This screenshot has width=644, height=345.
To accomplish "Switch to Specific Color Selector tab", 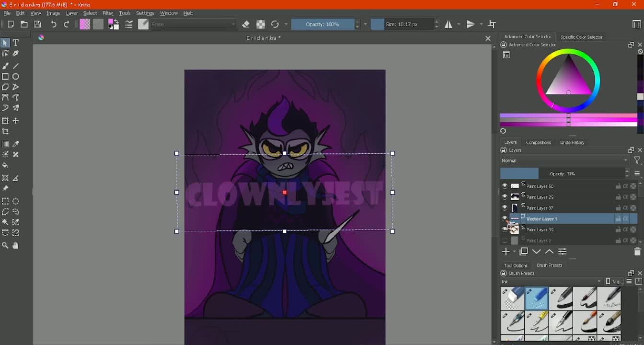I will pos(582,37).
